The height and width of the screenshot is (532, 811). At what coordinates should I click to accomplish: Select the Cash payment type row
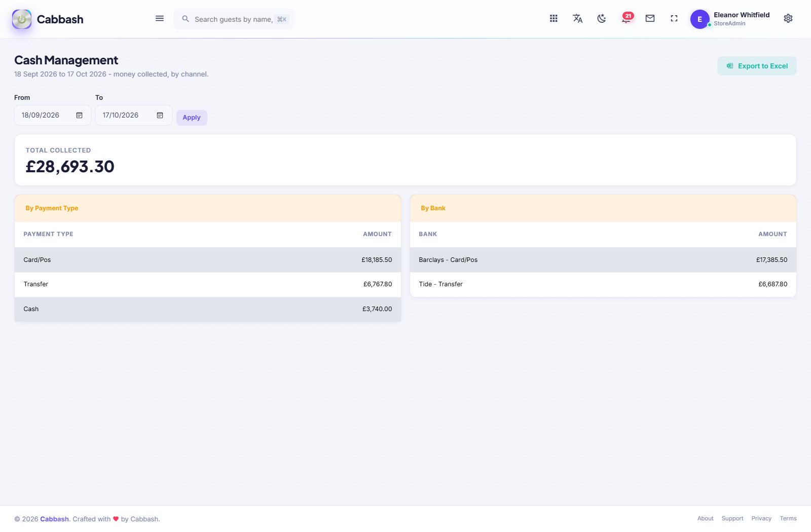point(208,309)
